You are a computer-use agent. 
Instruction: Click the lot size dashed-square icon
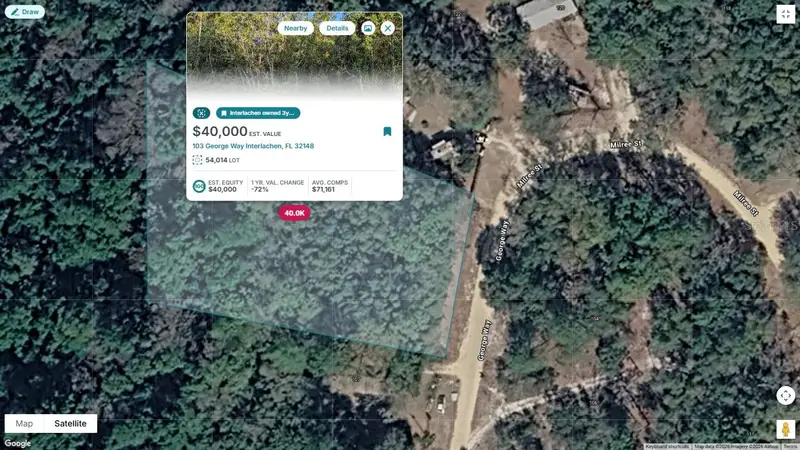(x=197, y=160)
